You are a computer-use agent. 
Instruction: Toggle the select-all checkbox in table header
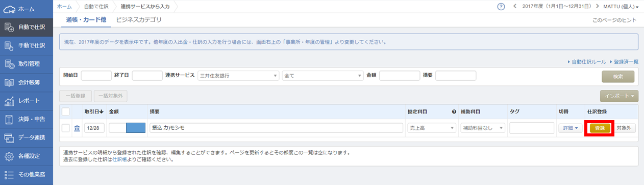click(66, 111)
